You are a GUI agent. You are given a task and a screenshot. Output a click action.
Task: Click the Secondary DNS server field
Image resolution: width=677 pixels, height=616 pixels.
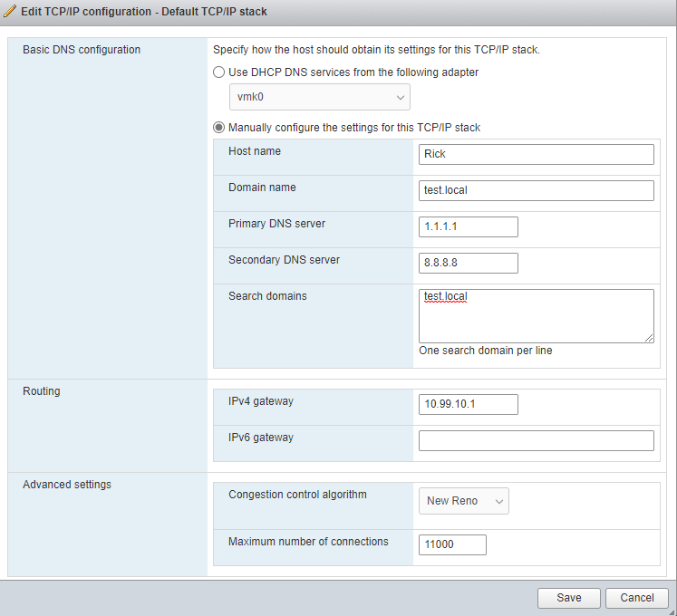click(469, 263)
